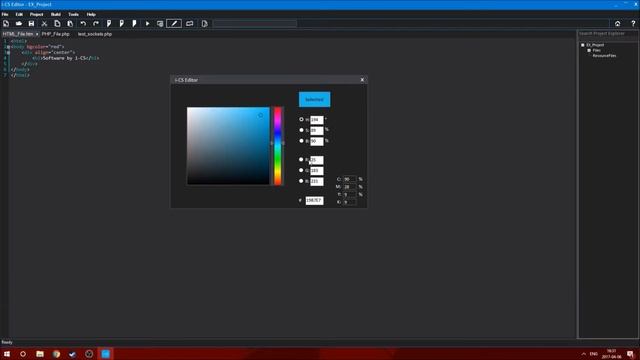
Task: Open the Project menu
Action: (x=36, y=14)
